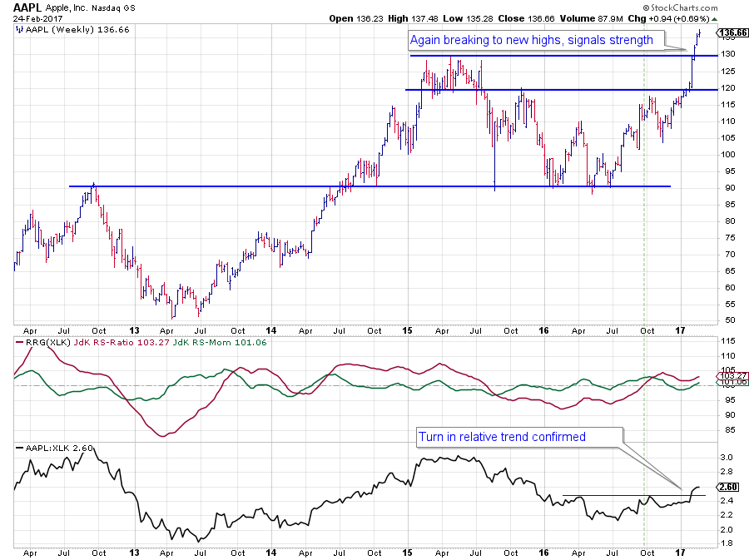Click the AAPL ticker symbol title
The width and height of the screenshot is (749, 560).
(x=27, y=7)
